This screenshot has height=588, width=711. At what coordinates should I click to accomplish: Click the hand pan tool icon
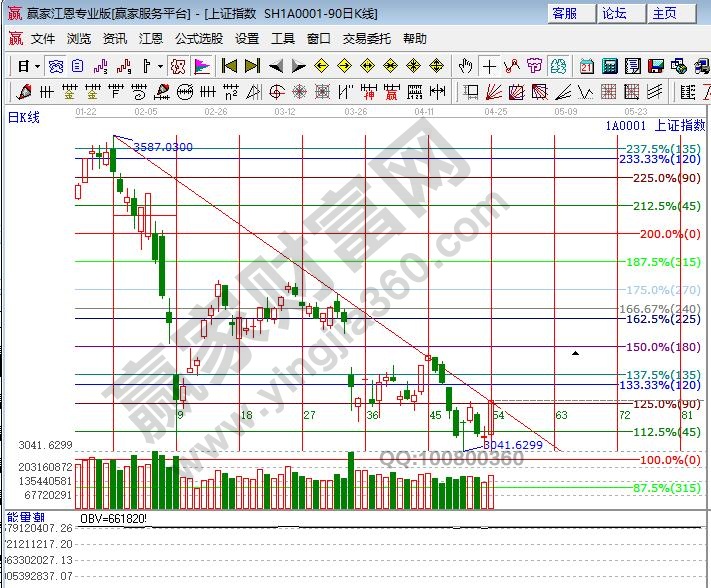pyautogui.click(x=465, y=66)
